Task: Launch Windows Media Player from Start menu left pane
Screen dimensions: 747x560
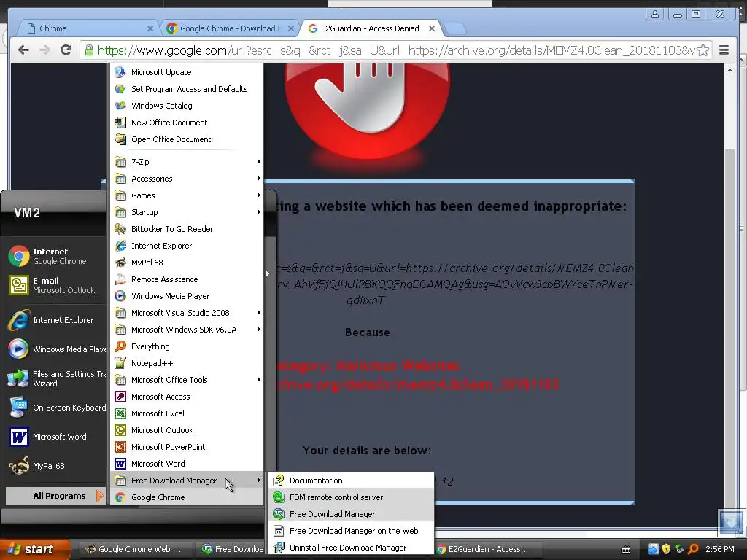Action: click(x=55, y=349)
